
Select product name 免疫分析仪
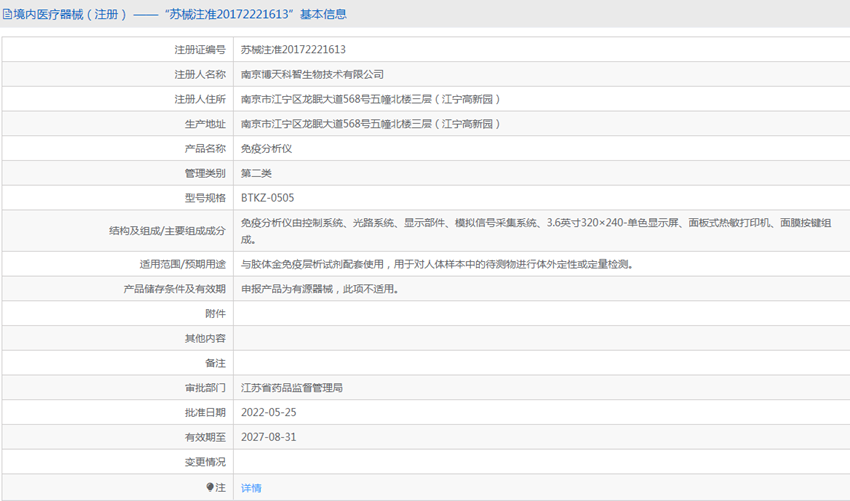(x=266, y=148)
